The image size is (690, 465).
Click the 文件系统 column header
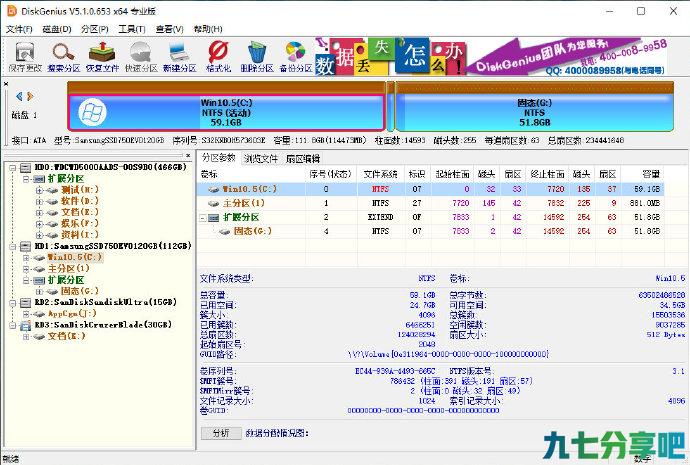tap(381, 174)
